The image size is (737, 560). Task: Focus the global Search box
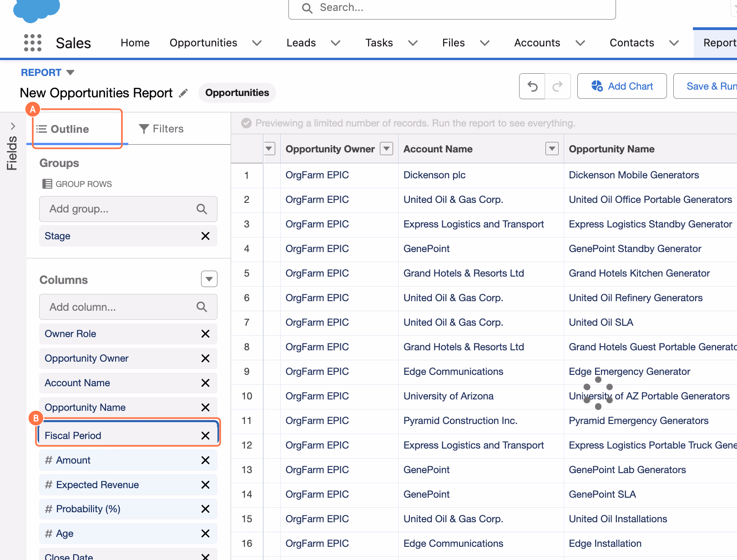[452, 8]
